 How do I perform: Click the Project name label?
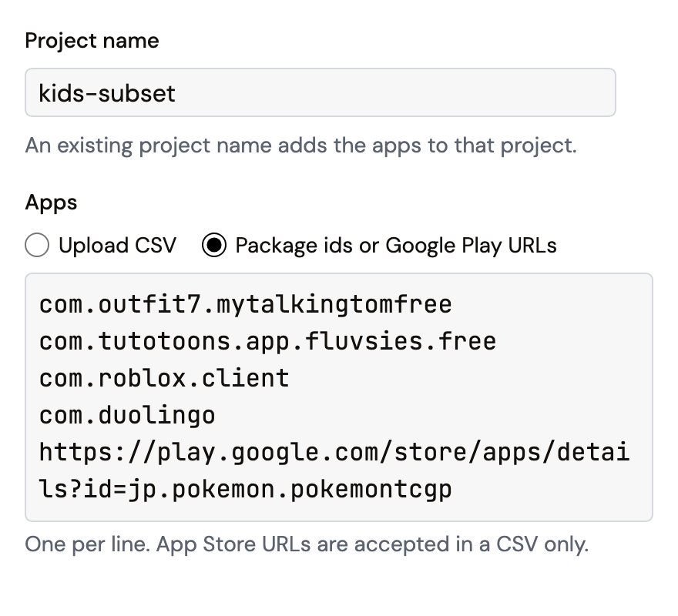92,41
